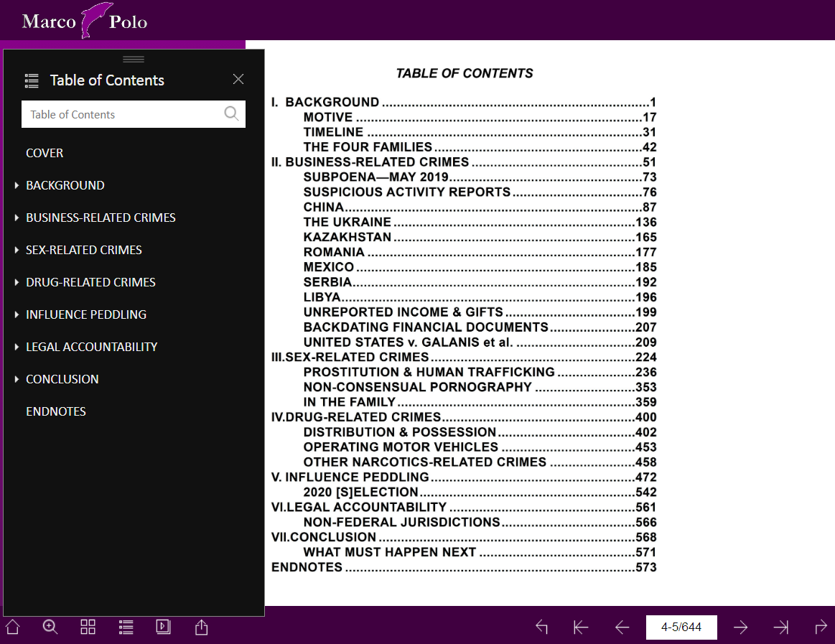Click OTHER NARCOTICS-RELATED CRIMES entry

(x=480, y=462)
